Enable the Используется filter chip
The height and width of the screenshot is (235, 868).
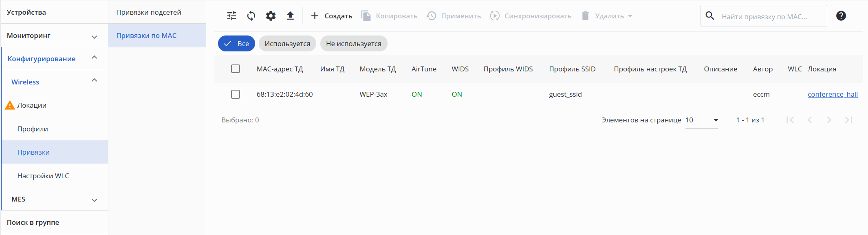[287, 44]
